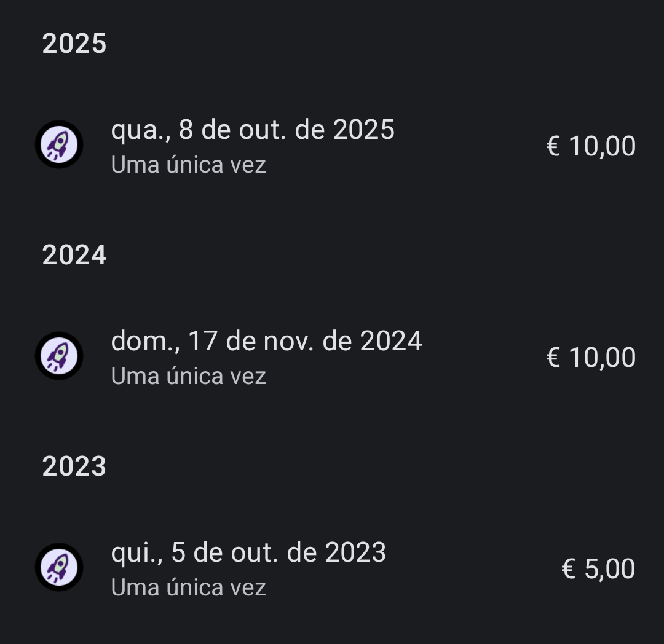Image resolution: width=664 pixels, height=644 pixels.
Task: Click the rocket icon beside 17 de nov. 2024
Action: [x=59, y=356]
